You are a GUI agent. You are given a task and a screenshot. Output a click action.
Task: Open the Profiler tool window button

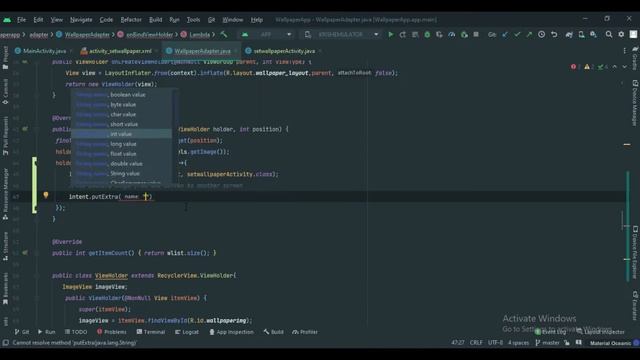click(x=305, y=332)
